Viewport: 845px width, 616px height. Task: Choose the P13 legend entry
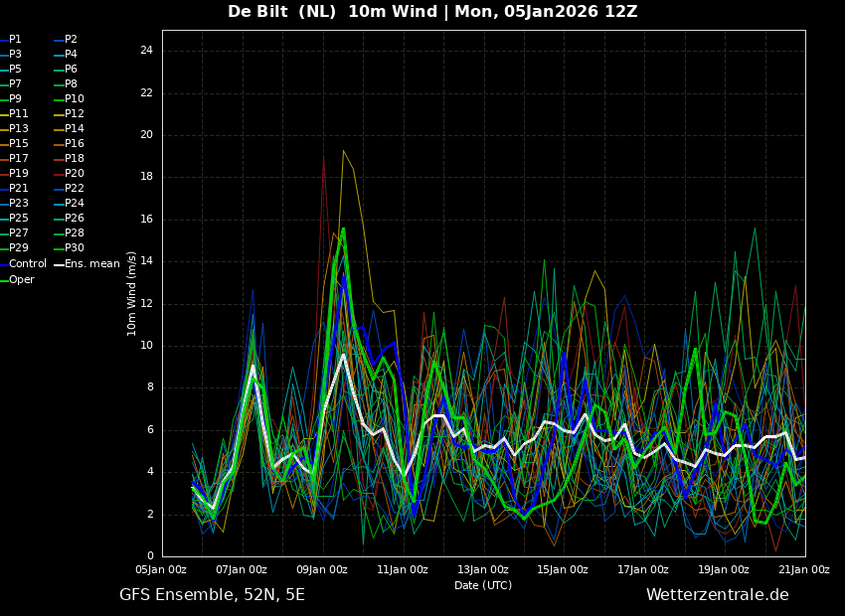(14, 129)
